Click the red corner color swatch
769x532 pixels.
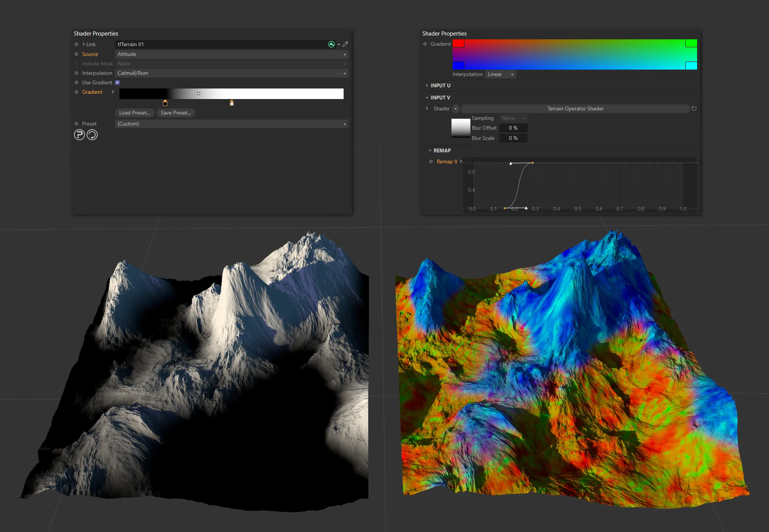click(x=458, y=43)
